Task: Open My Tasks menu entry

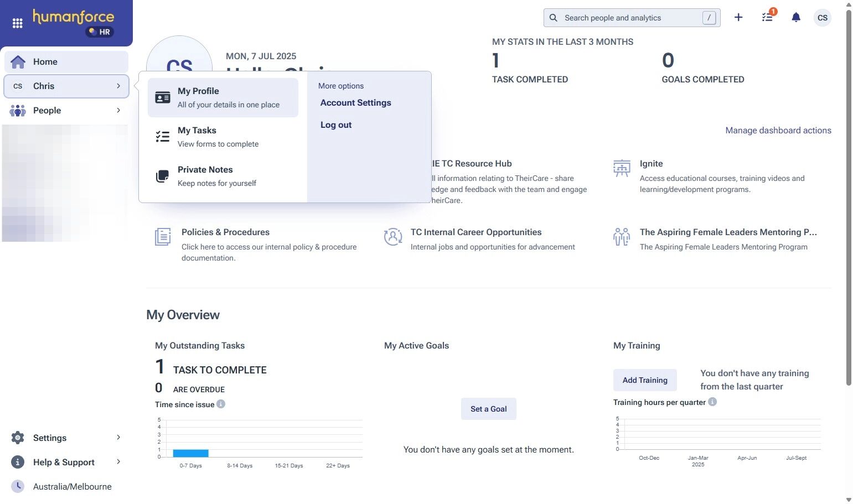Action: [223, 137]
